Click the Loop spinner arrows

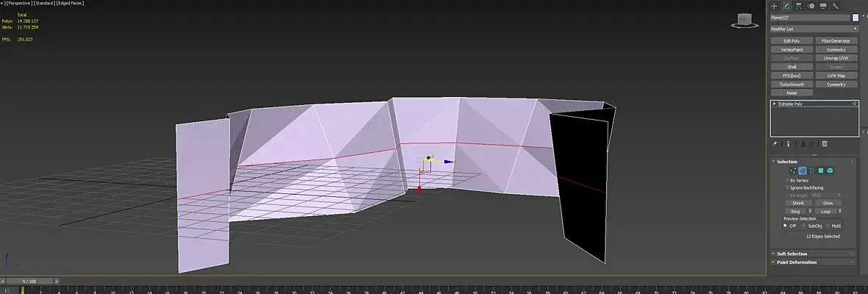(x=840, y=211)
